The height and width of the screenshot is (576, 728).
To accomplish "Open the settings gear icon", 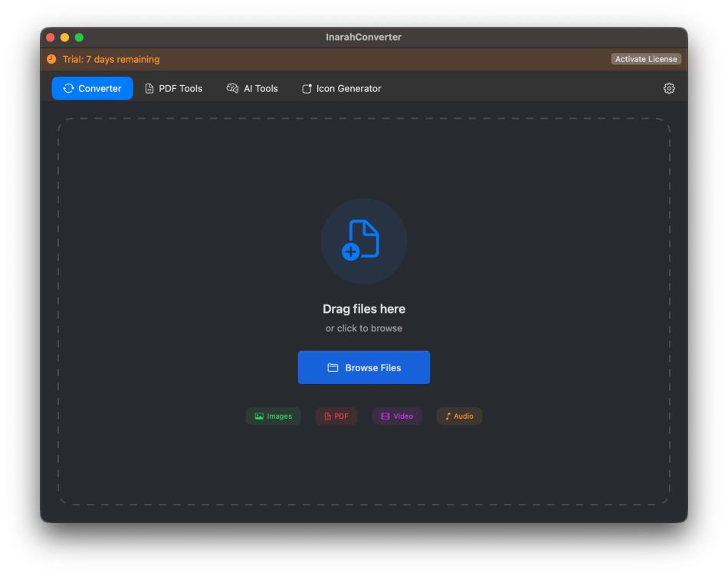I will click(x=668, y=88).
